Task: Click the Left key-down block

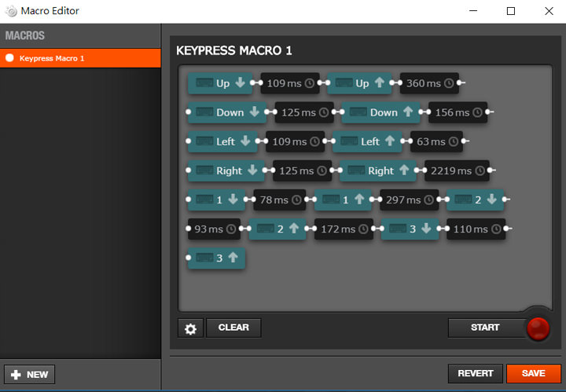Action: tap(222, 141)
